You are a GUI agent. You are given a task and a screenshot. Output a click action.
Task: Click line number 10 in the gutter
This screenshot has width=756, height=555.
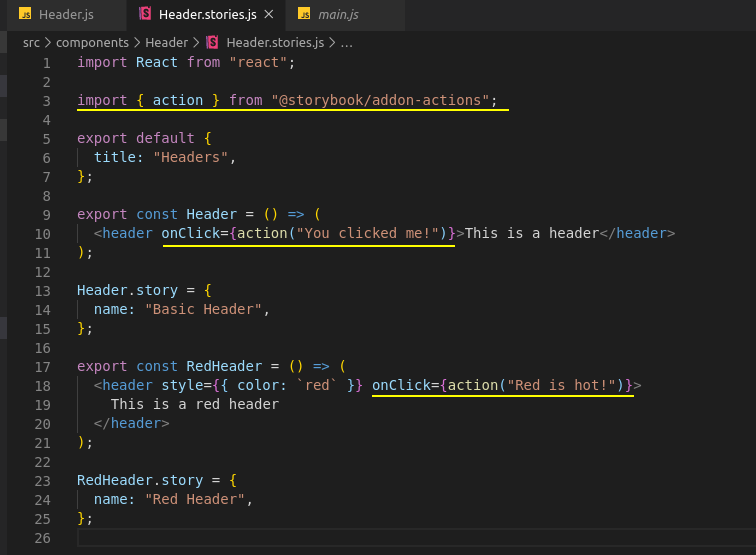pyautogui.click(x=42, y=234)
